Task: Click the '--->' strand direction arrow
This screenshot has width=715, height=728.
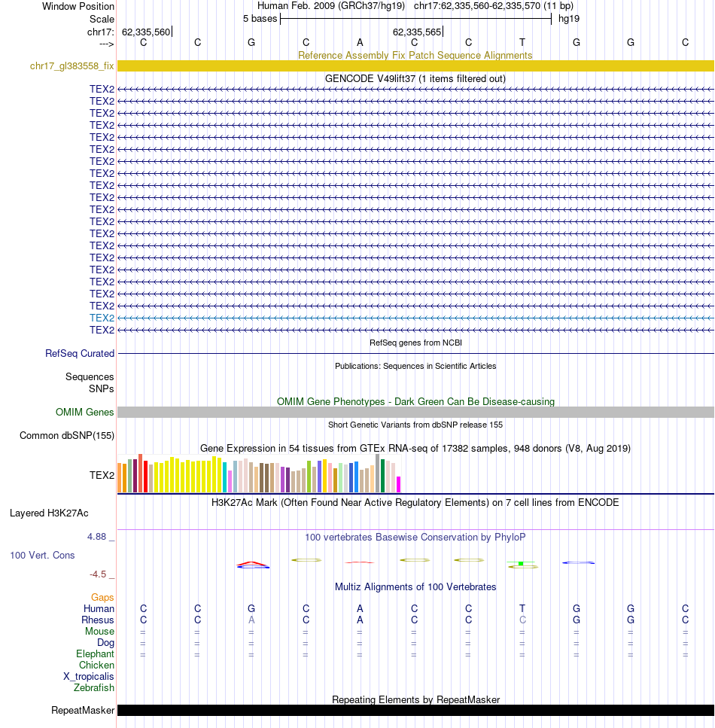Action: pyautogui.click(x=106, y=44)
